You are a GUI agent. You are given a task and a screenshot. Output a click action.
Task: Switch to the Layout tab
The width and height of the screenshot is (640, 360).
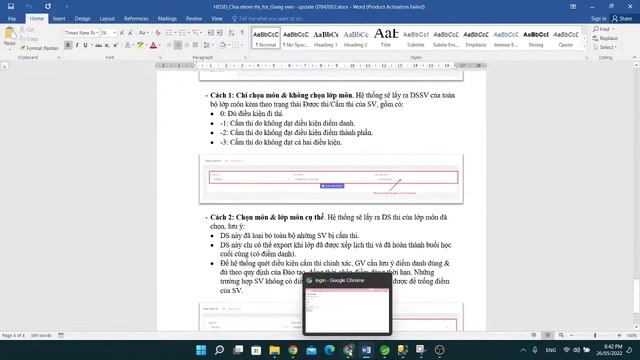[107, 19]
